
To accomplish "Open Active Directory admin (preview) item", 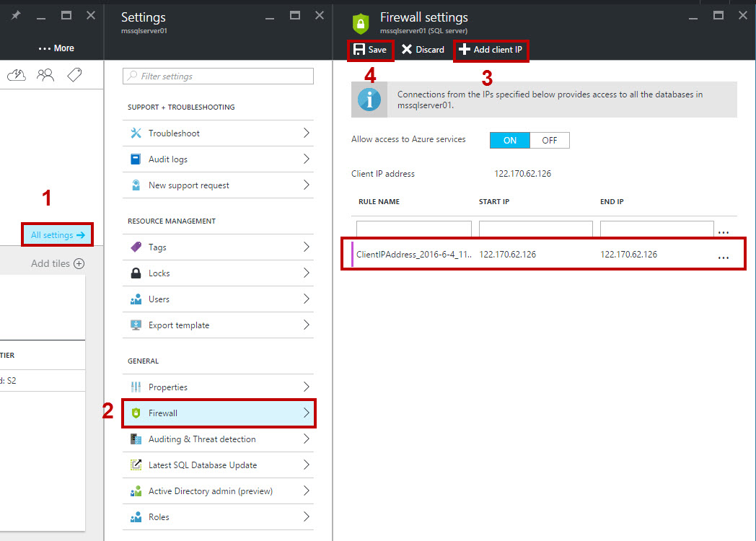I will click(218, 491).
